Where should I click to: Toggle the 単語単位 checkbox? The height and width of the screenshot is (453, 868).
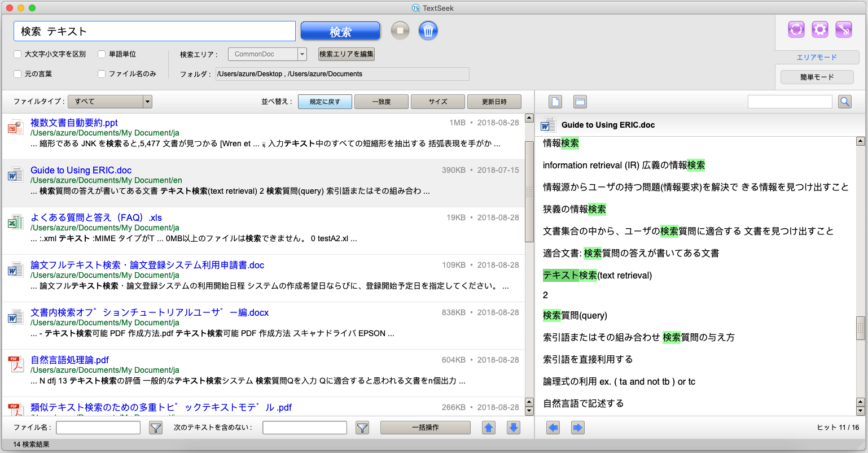(102, 54)
